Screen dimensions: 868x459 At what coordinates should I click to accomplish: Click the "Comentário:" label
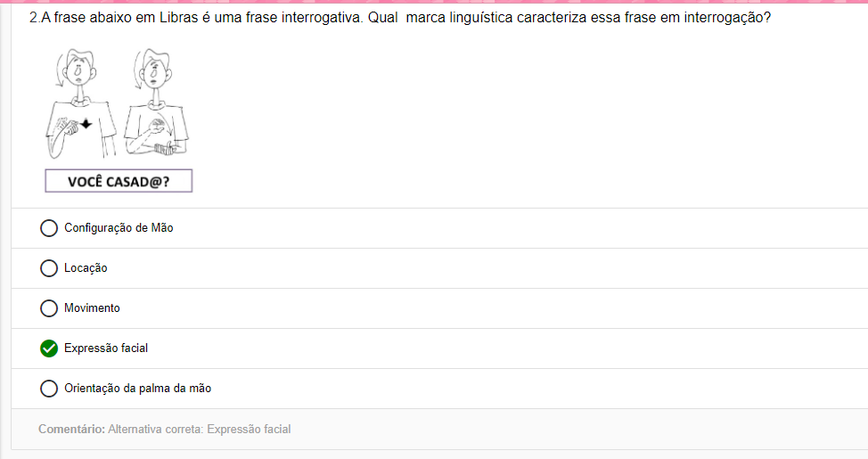pos(71,430)
